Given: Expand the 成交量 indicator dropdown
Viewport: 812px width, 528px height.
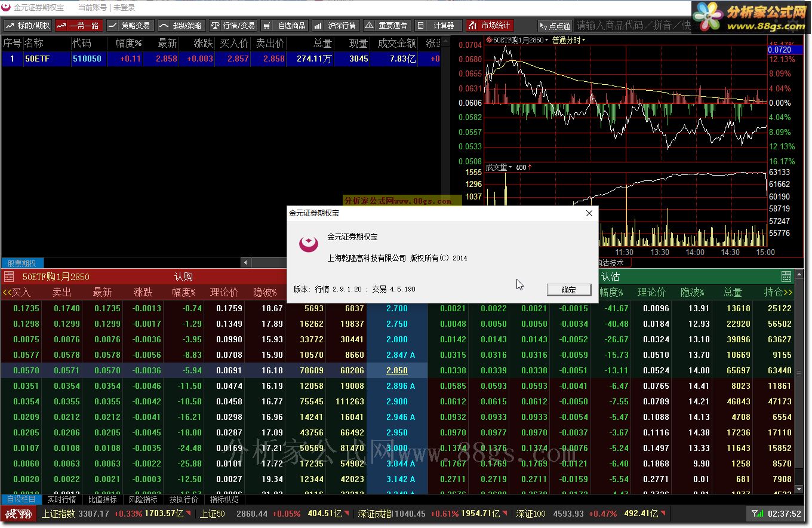Looking at the screenshot, I should tap(499, 167).
